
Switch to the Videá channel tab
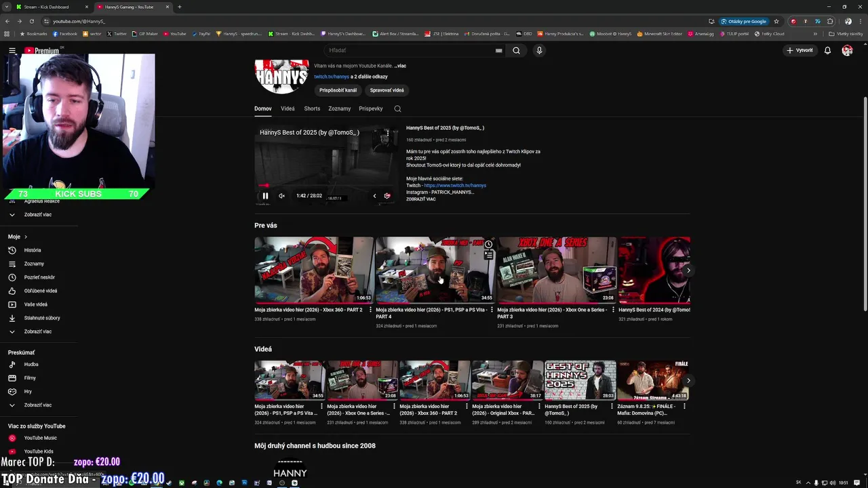point(288,108)
